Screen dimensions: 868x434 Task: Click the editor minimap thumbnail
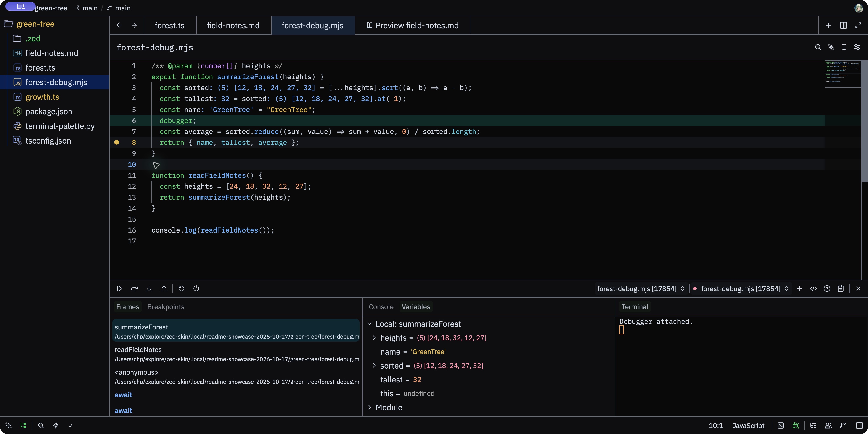[843, 73]
